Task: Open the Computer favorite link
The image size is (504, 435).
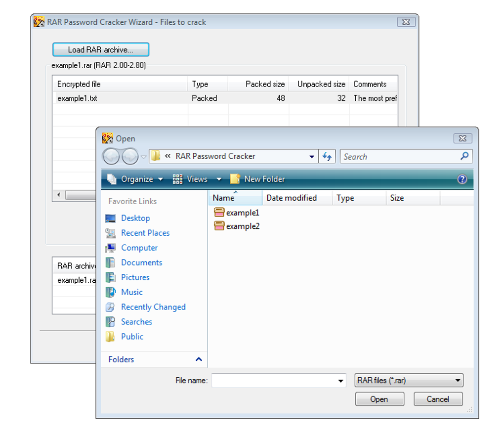Action: pyautogui.click(x=139, y=248)
